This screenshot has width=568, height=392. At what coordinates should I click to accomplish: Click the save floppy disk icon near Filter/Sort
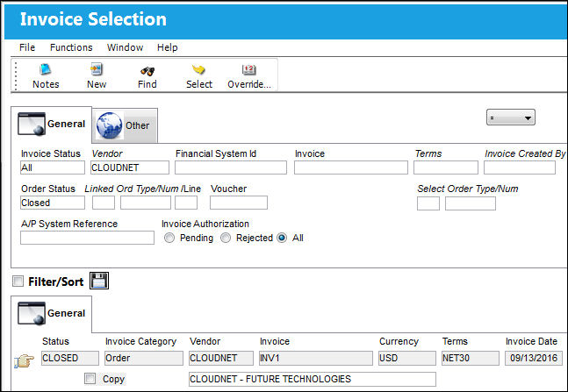pyautogui.click(x=99, y=281)
